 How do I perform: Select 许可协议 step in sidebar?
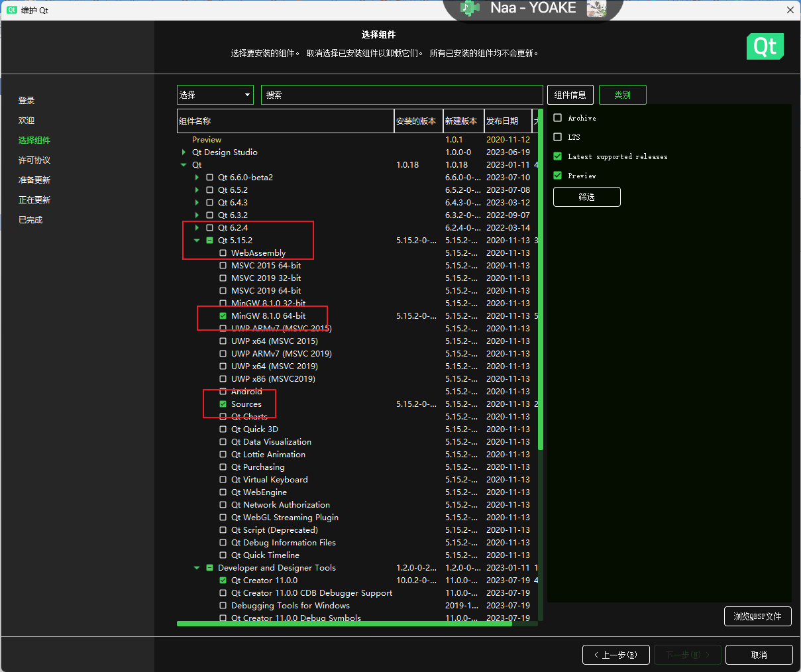tap(34, 160)
